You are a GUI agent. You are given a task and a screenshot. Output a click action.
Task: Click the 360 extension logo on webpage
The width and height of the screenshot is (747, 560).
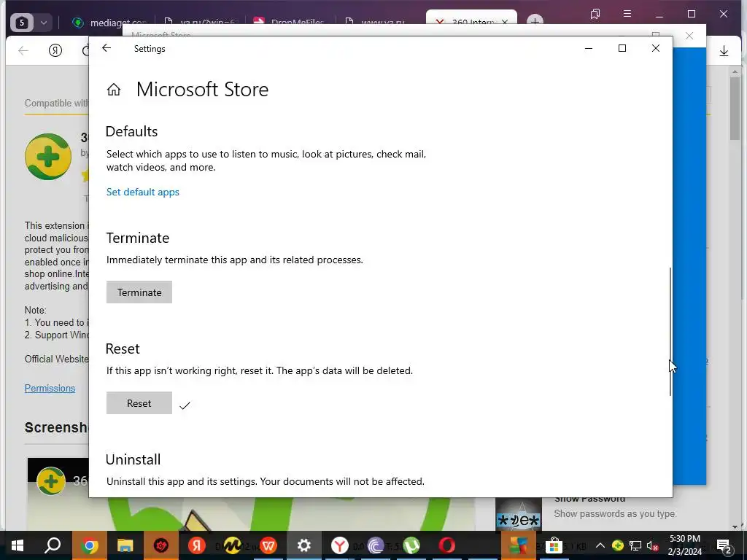[x=48, y=157]
